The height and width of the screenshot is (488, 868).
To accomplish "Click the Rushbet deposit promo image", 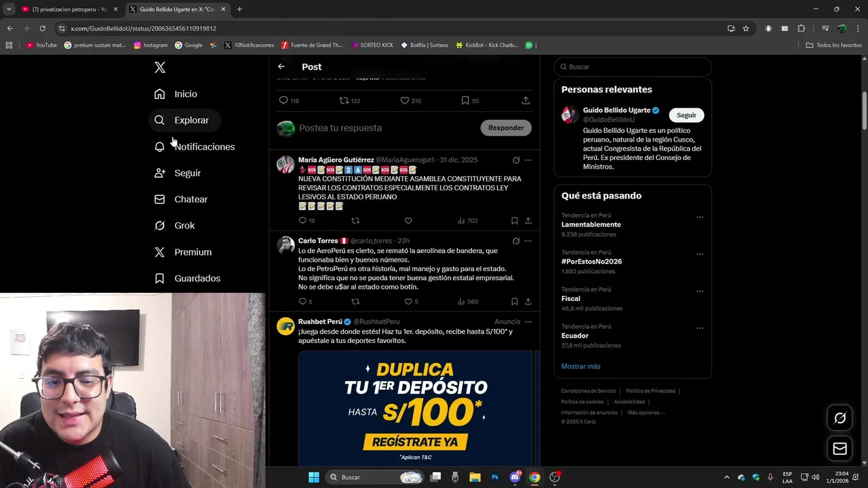I will pyautogui.click(x=415, y=408).
